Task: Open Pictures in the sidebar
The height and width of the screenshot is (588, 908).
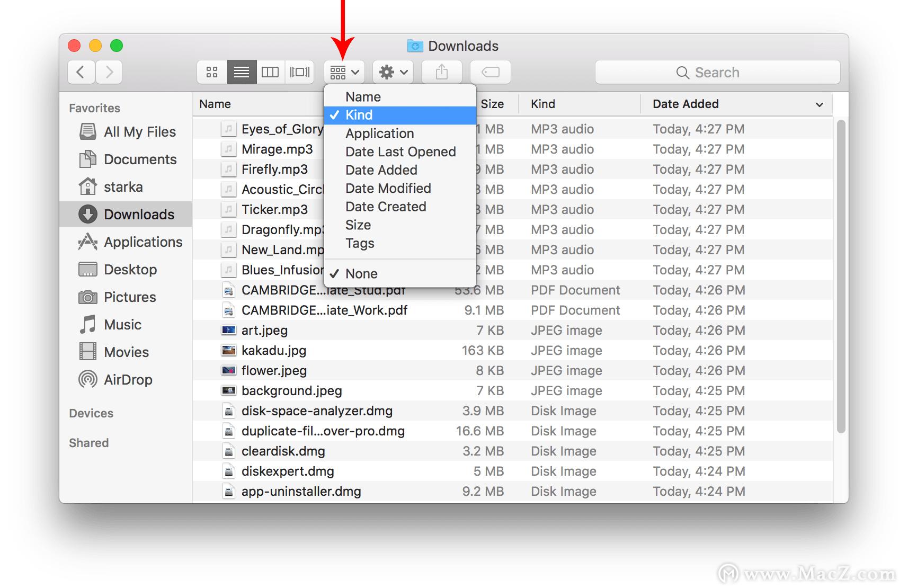Action: (x=126, y=297)
